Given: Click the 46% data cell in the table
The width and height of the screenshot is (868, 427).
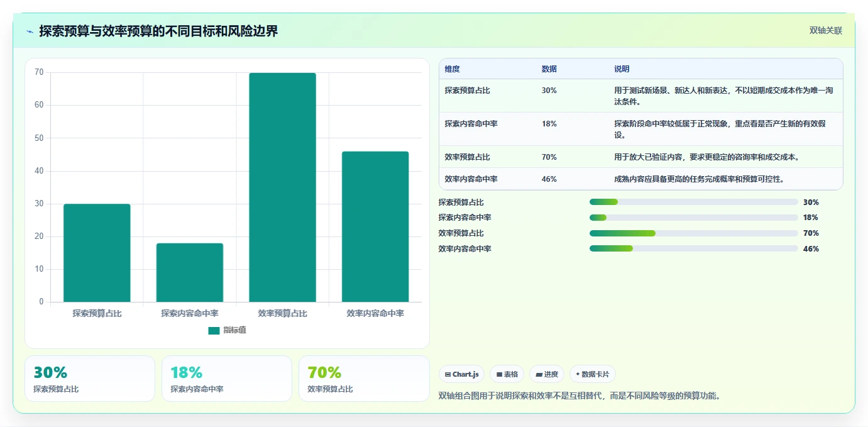Looking at the screenshot, I should pyautogui.click(x=549, y=179).
